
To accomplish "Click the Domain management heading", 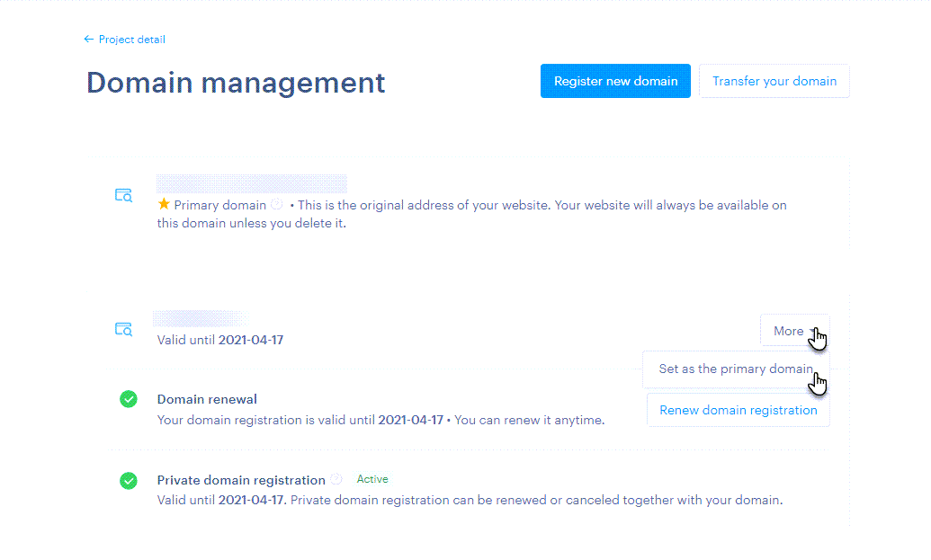I will point(236,83).
